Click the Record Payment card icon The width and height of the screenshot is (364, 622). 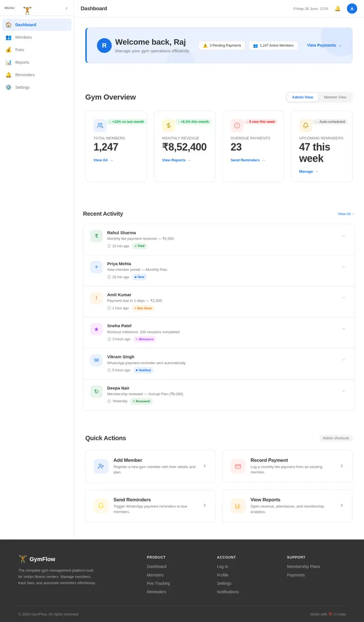pyautogui.click(x=238, y=467)
